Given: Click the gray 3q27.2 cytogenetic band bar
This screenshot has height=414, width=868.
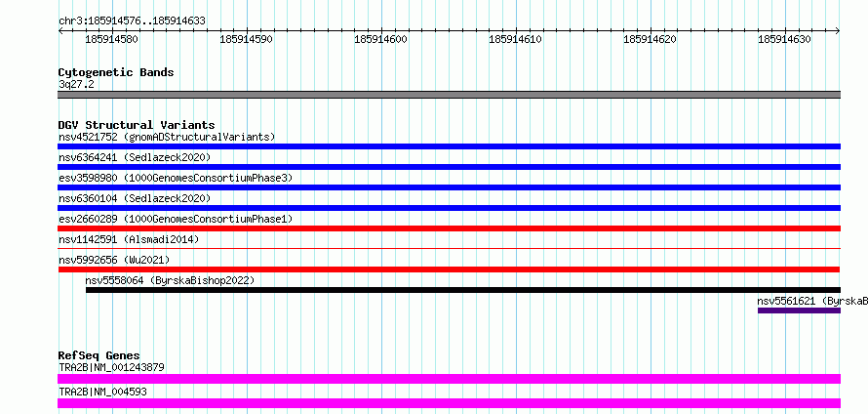Looking at the screenshot, I should coord(449,95).
